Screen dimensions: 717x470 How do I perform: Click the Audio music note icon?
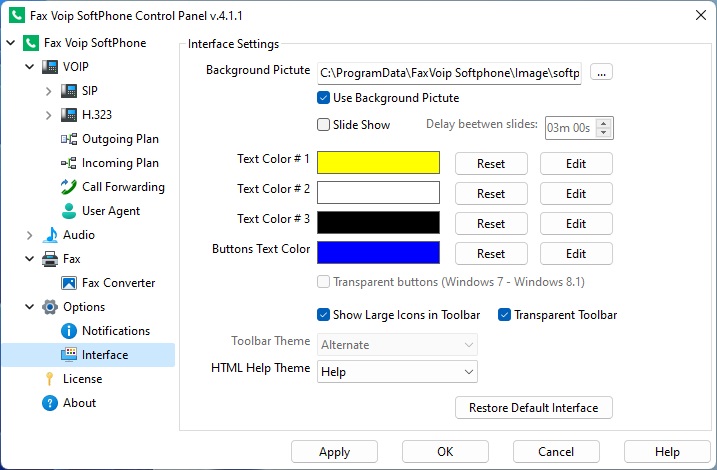pos(50,235)
